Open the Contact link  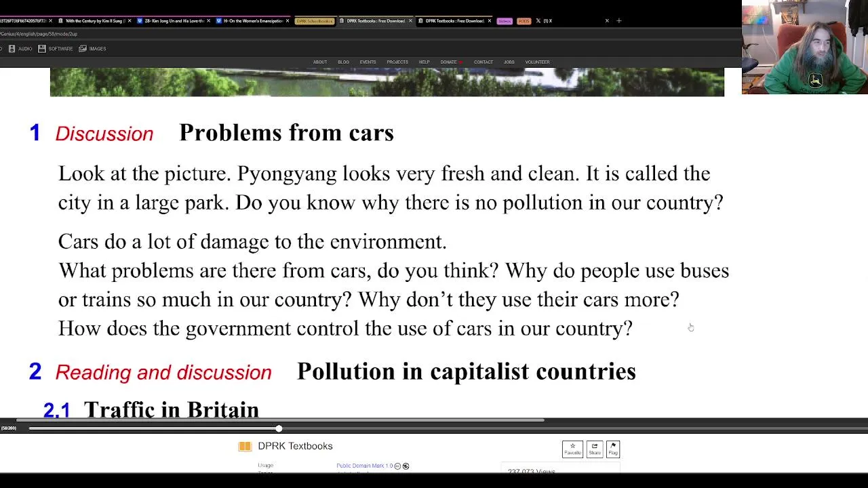[x=484, y=62]
